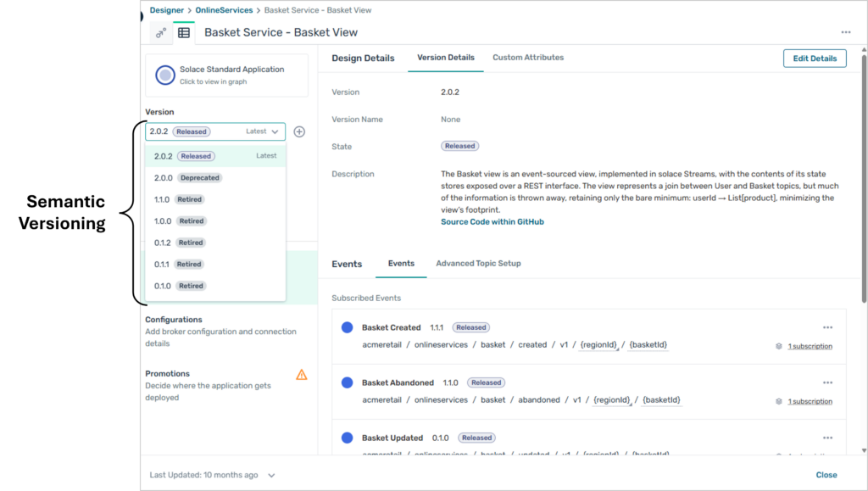
Task: Open Basket Abandoned event more options
Action: point(827,382)
